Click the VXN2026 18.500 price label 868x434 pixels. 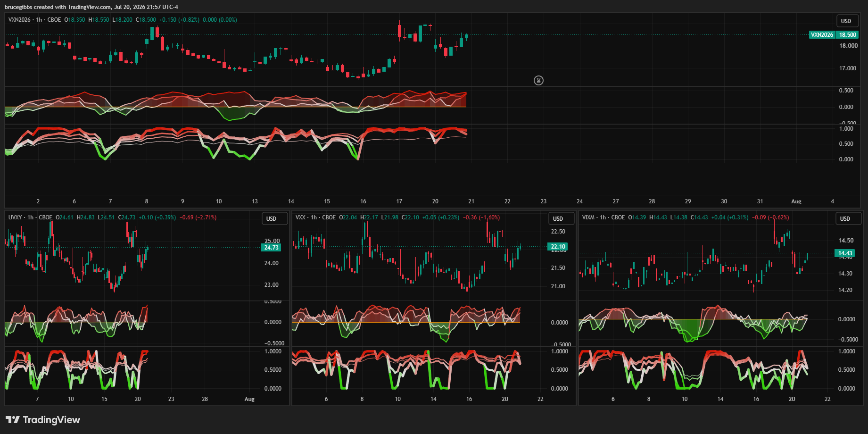click(834, 35)
